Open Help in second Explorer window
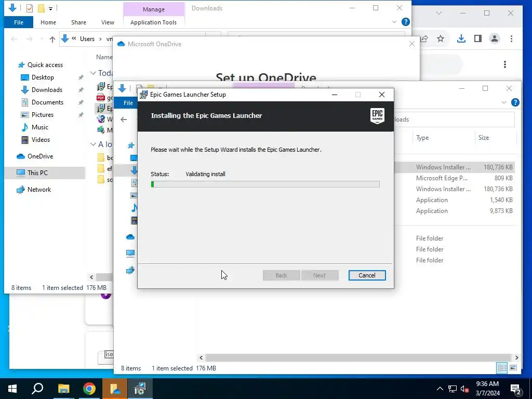Screen dimensions: 532x399 (x=515, y=102)
